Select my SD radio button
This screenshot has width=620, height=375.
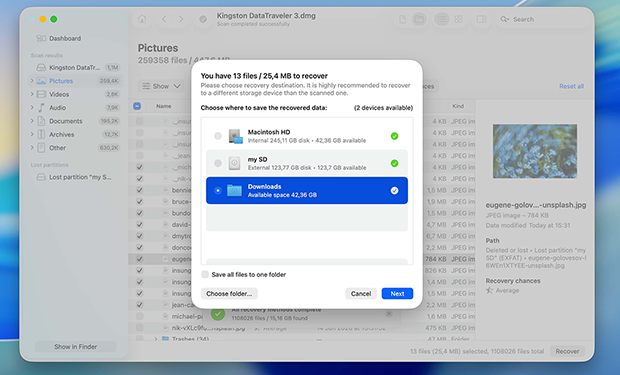(218, 163)
